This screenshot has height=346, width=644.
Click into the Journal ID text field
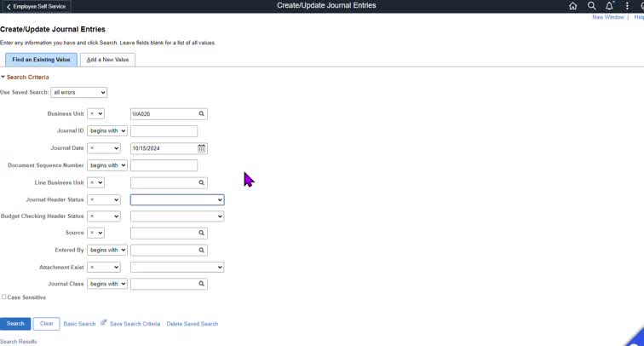(x=164, y=131)
